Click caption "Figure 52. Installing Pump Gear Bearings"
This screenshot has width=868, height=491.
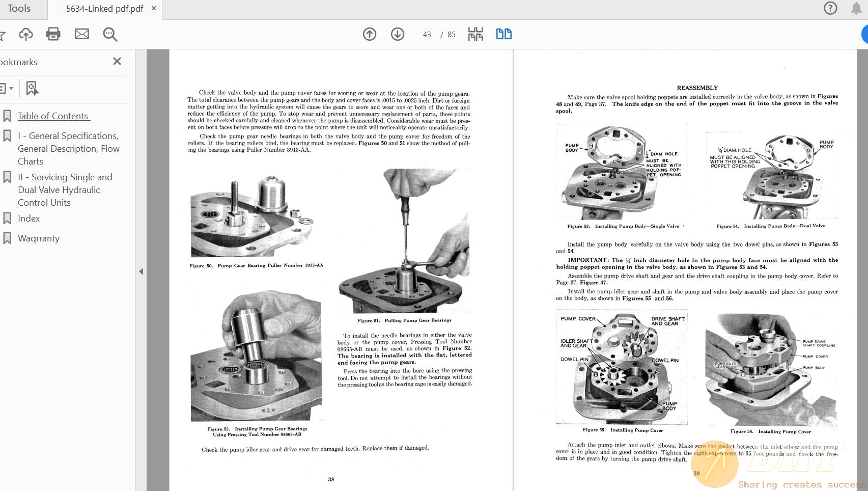257,431
